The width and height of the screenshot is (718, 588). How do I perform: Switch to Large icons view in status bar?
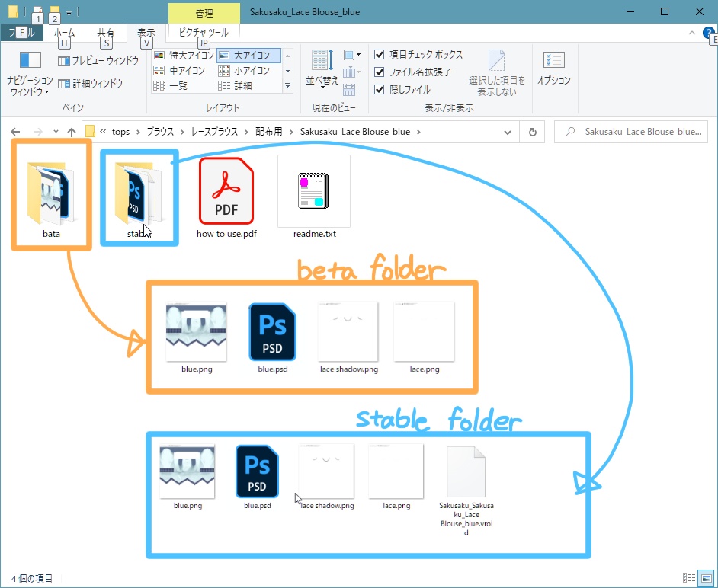(706, 578)
